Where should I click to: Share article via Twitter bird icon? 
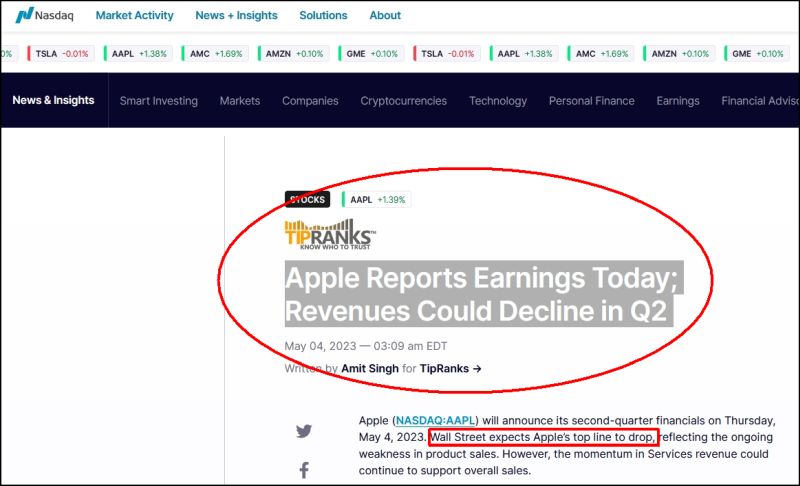point(304,431)
